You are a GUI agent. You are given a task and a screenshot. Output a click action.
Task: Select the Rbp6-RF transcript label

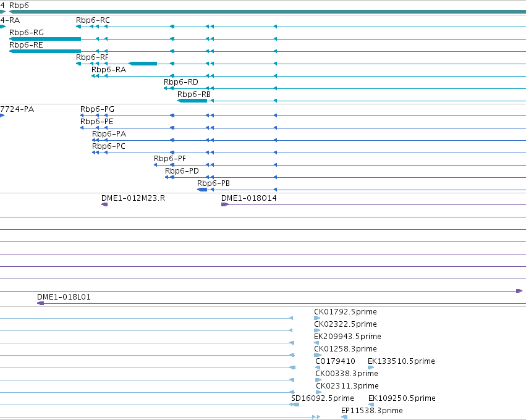(92, 57)
